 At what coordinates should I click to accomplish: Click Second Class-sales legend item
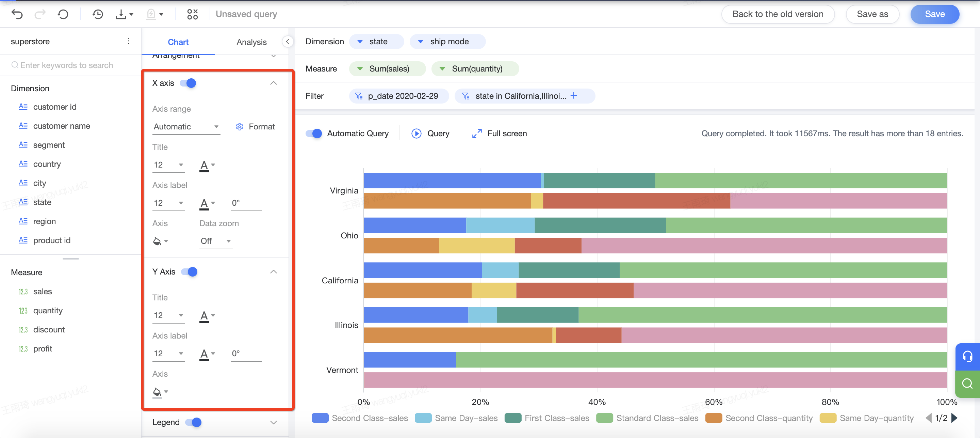point(360,418)
